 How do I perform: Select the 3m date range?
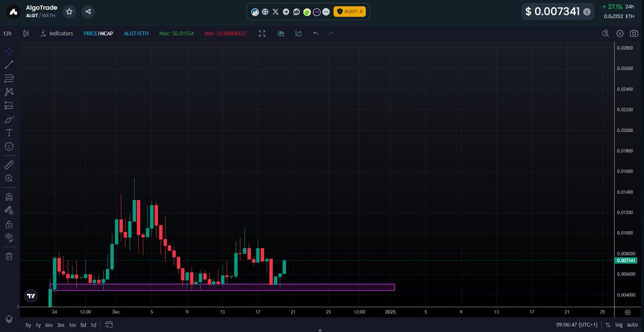click(x=61, y=325)
